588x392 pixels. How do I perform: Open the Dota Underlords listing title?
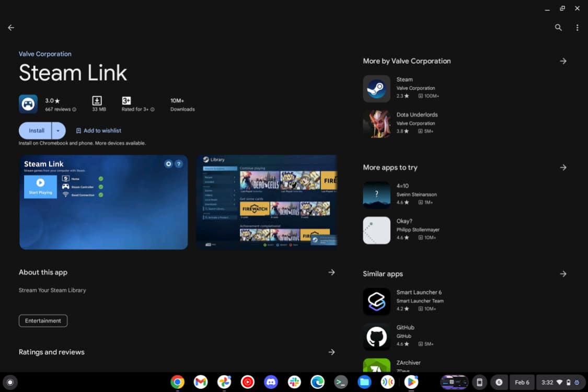pos(417,115)
